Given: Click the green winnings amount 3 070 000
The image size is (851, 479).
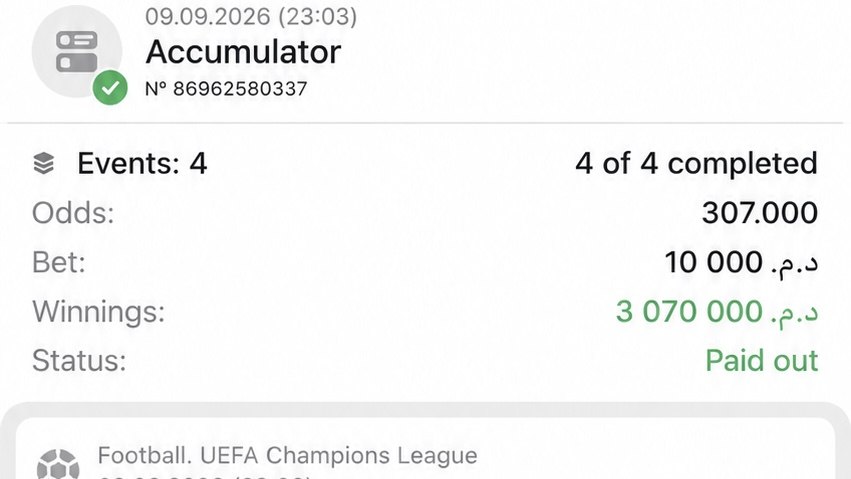Looking at the screenshot, I should tap(689, 311).
